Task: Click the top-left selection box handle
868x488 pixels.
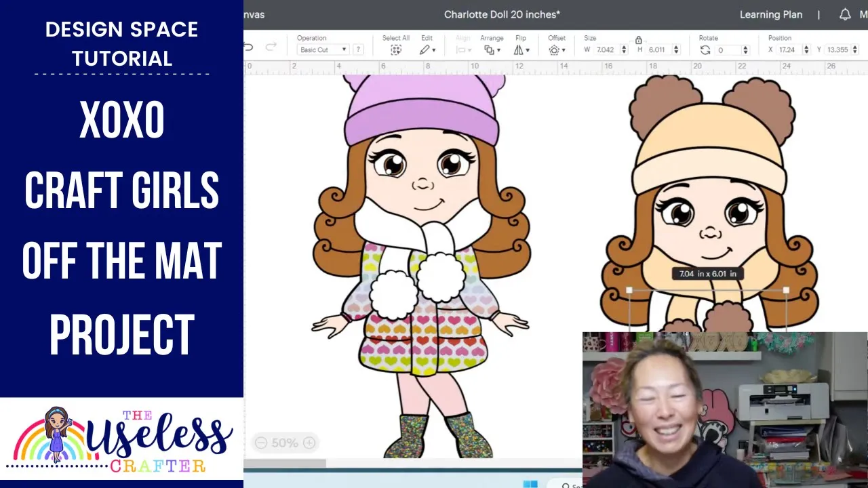Action: click(629, 290)
